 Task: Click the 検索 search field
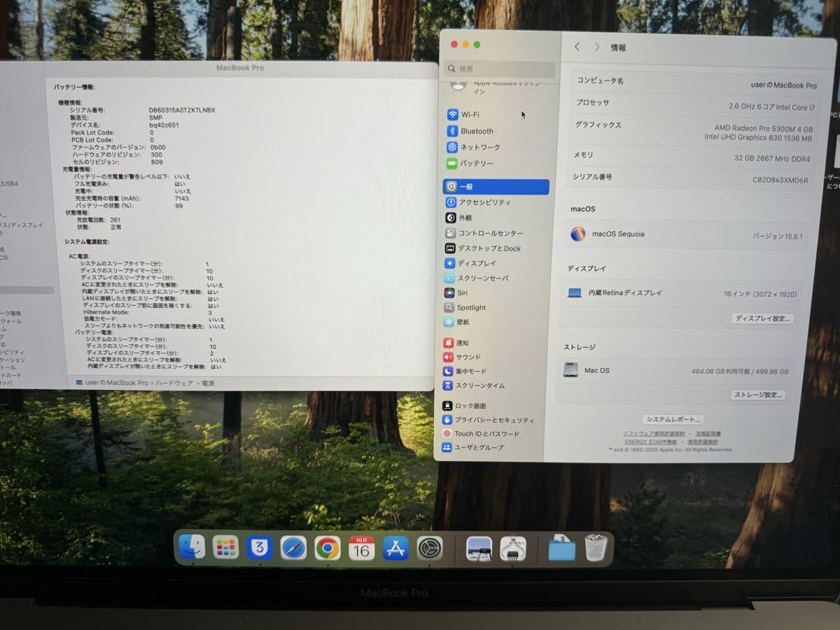(500, 69)
